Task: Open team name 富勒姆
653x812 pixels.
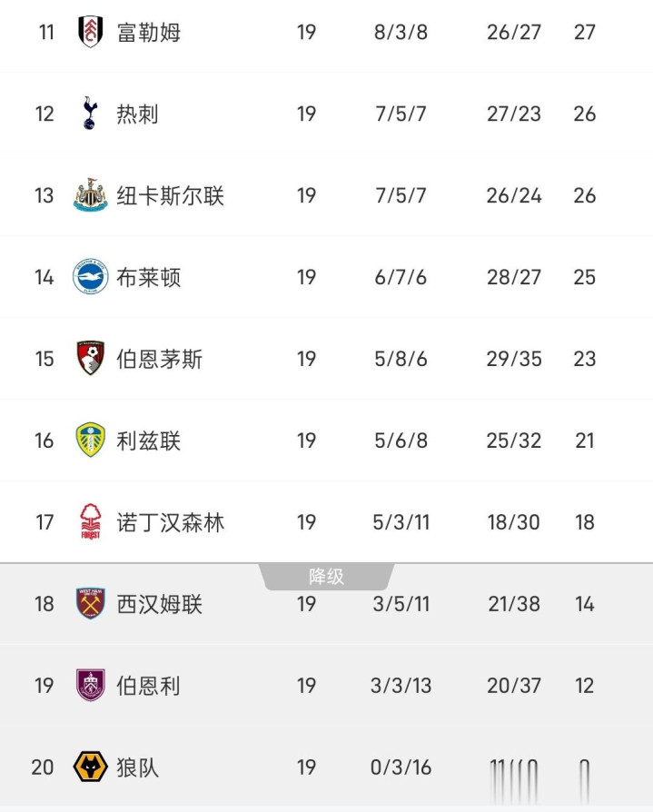Action: [149, 33]
